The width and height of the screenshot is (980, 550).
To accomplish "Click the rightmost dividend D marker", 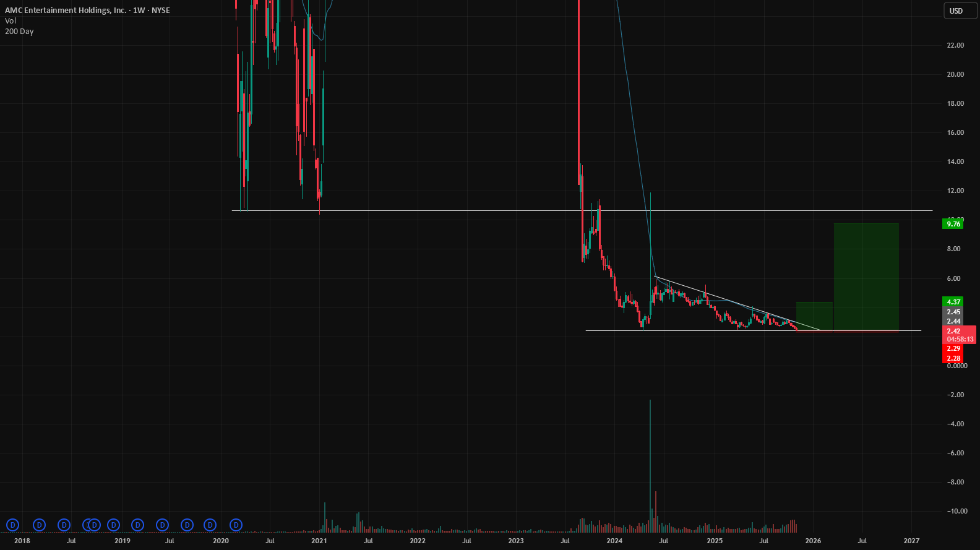I will tap(236, 525).
